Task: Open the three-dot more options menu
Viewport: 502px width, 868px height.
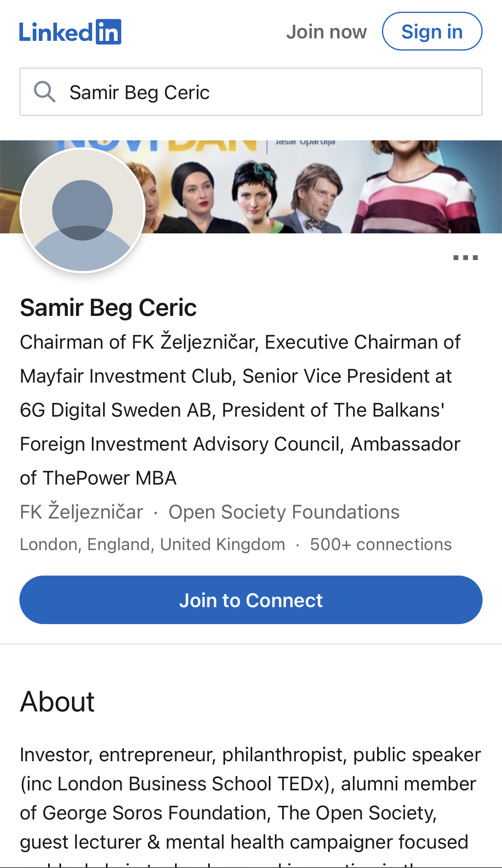Action: coord(465,258)
